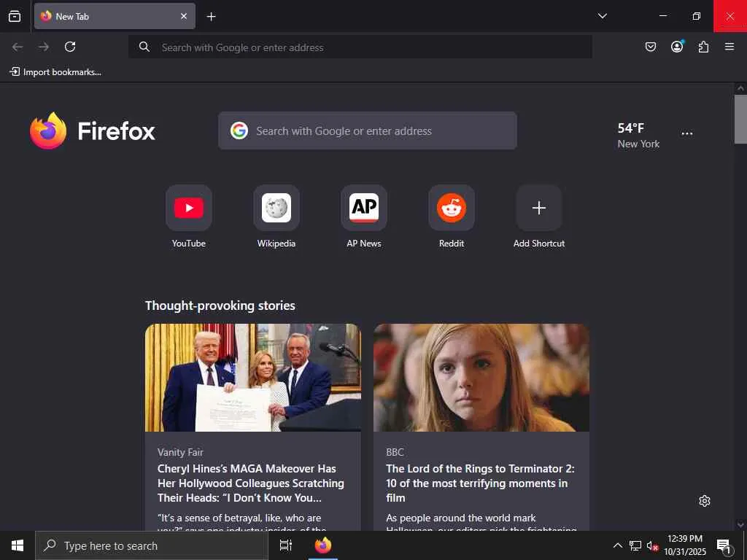Click the muted volume icon in tray

[652, 545]
